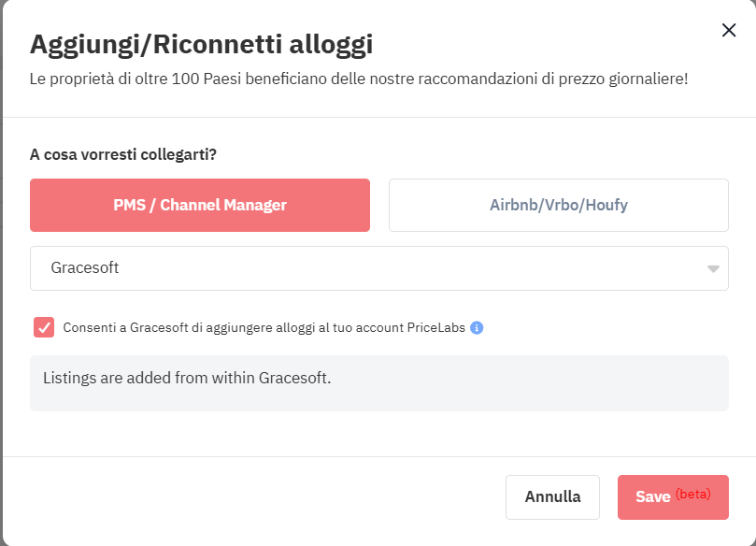Click the A cosa vorresti collegarti? label
The height and width of the screenshot is (546, 756).
pyautogui.click(x=123, y=154)
